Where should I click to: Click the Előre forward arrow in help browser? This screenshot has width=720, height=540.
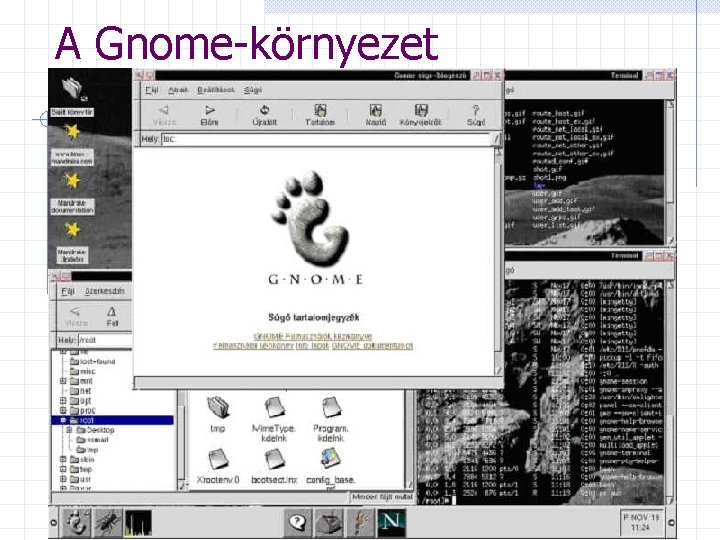(x=209, y=115)
